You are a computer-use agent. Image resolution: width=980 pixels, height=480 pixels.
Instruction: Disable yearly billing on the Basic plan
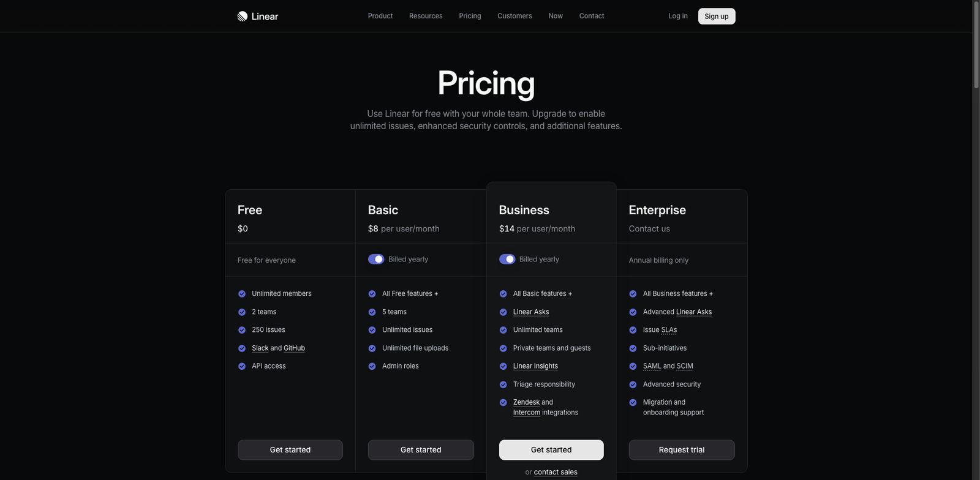[x=376, y=259]
